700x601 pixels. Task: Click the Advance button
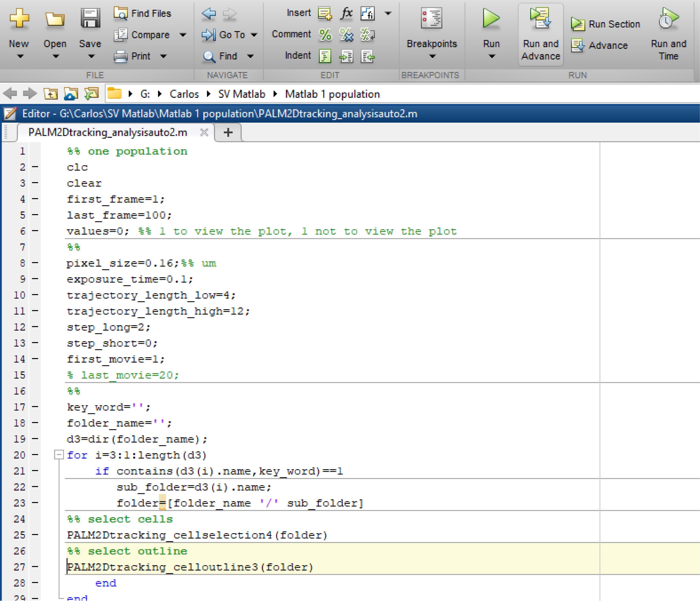click(599, 45)
